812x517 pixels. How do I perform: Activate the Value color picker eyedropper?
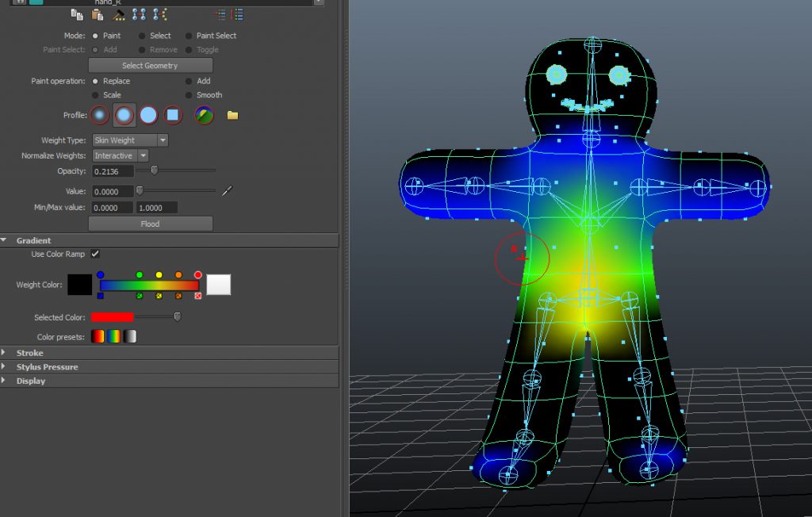(228, 191)
